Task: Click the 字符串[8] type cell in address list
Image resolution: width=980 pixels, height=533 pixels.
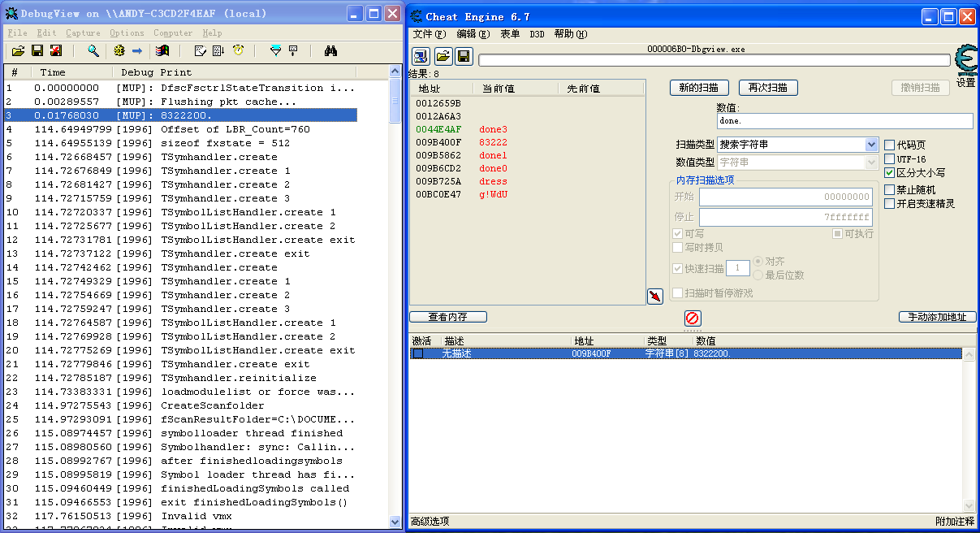Action: 667,353
